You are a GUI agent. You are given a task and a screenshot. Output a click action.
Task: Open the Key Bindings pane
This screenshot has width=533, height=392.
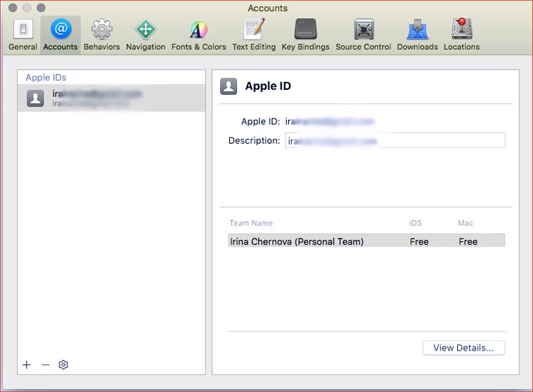(305, 34)
